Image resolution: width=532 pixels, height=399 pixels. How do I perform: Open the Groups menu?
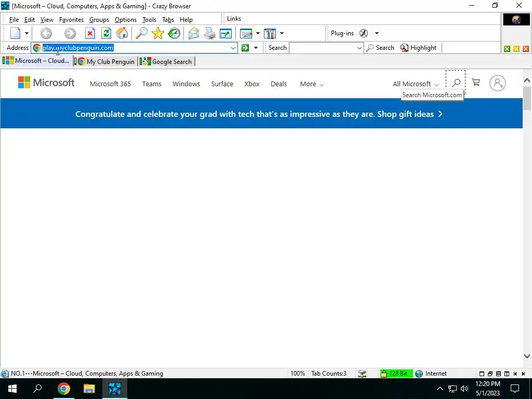pyautogui.click(x=99, y=20)
